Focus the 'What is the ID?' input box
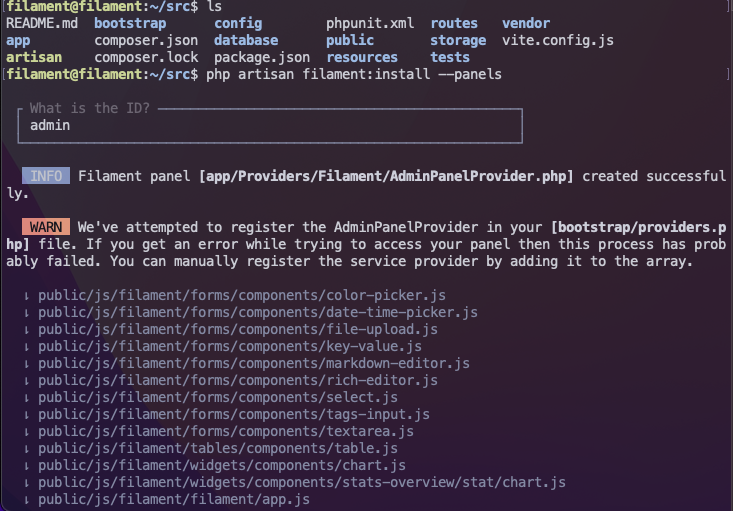The image size is (733, 511). pos(270,125)
